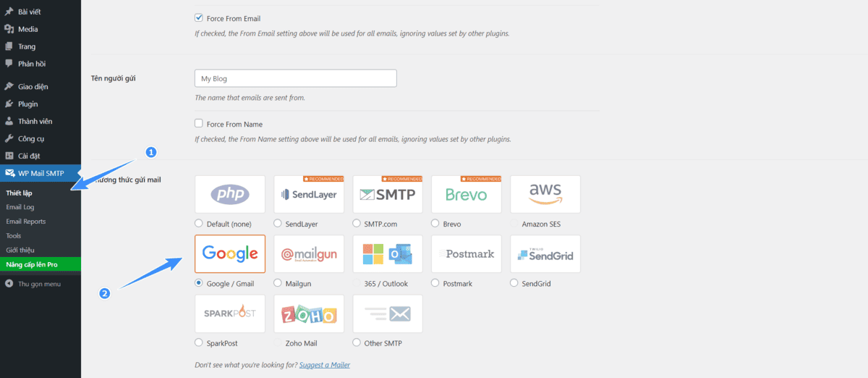This screenshot has height=378, width=868.
Task: Pick the Postmark mailer logo
Action: (467, 253)
